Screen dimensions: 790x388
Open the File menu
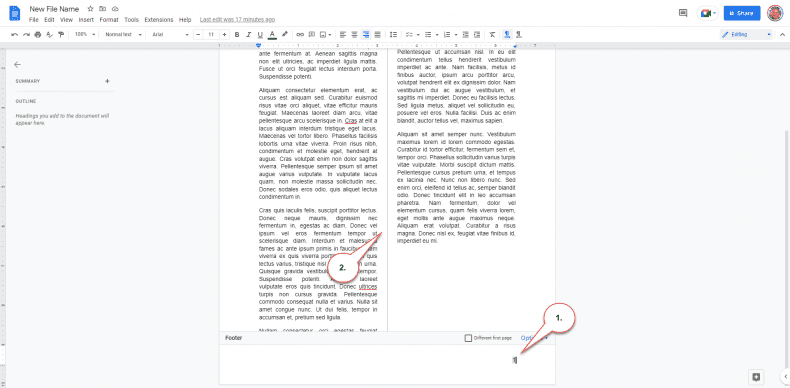(x=34, y=20)
